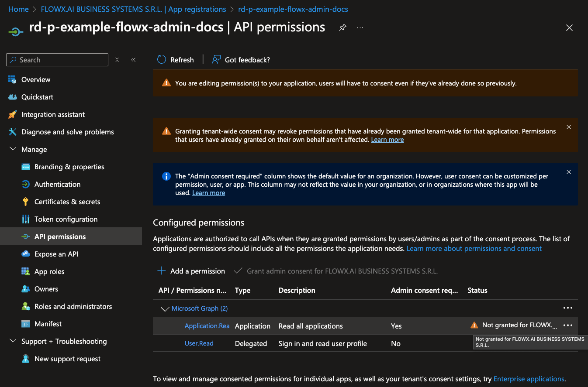This screenshot has height=387, width=588.
Task: Clear the sidebar search with the X icon
Action: click(x=117, y=60)
